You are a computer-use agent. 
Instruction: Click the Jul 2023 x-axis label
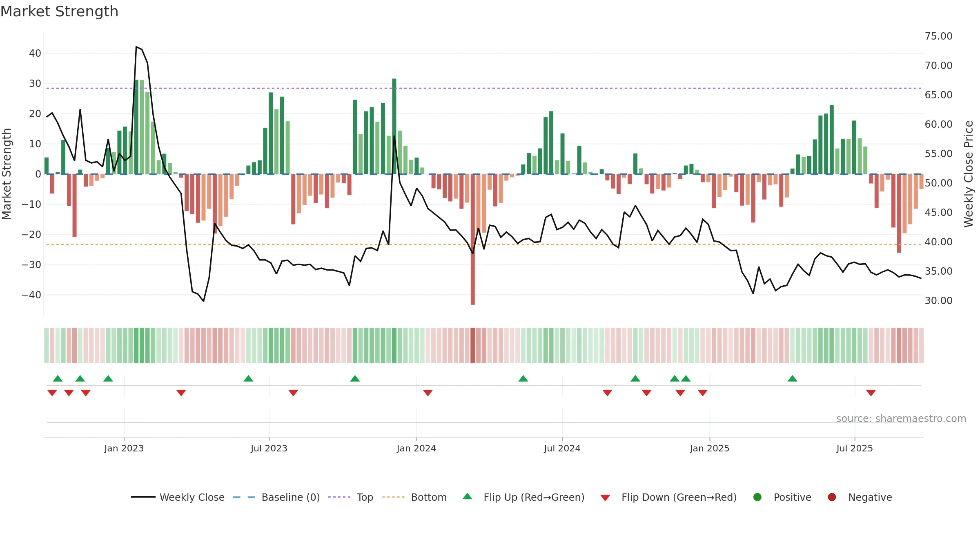point(269,448)
